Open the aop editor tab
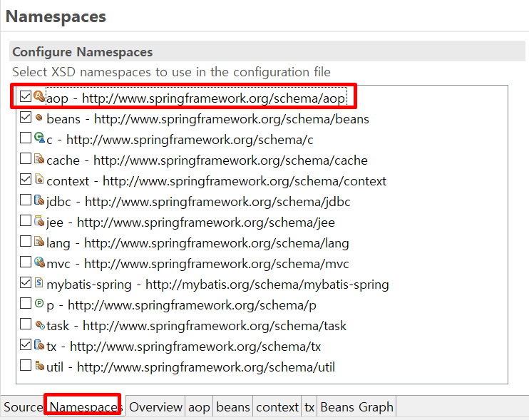The width and height of the screenshot is (529, 420). point(199,407)
